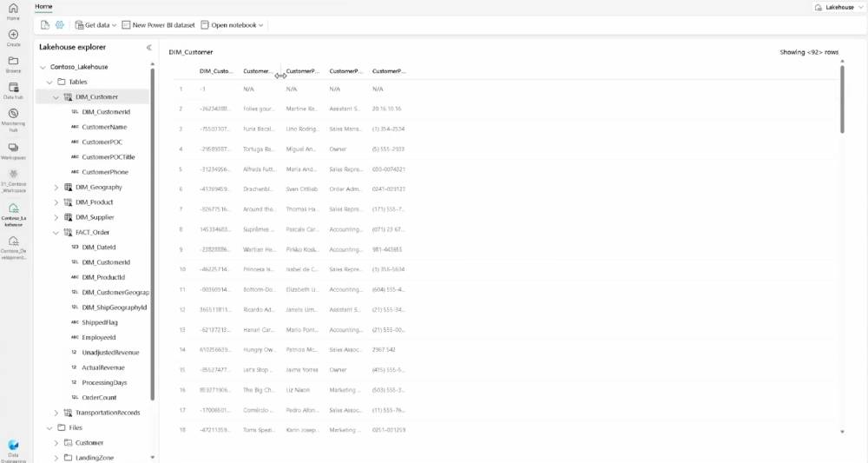Select the ActualRevenue column

[x=103, y=367]
